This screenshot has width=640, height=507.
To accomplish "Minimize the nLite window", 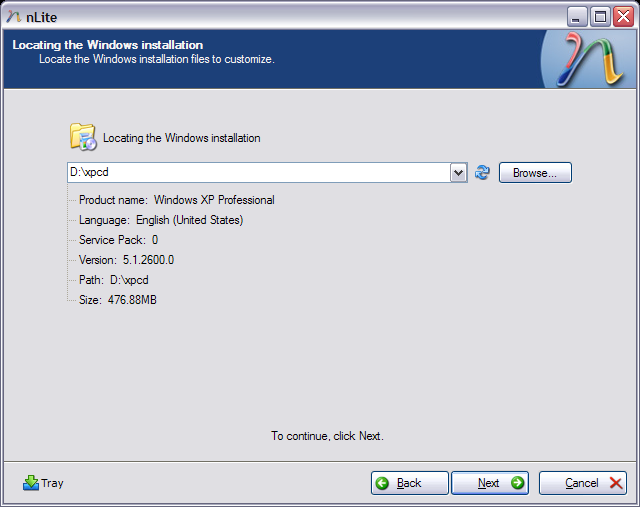I will click(x=577, y=17).
